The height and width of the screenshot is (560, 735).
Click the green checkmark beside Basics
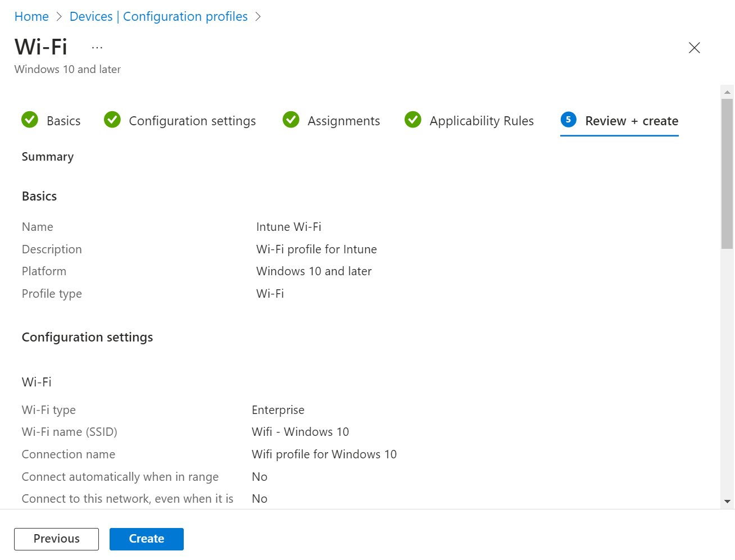click(30, 120)
